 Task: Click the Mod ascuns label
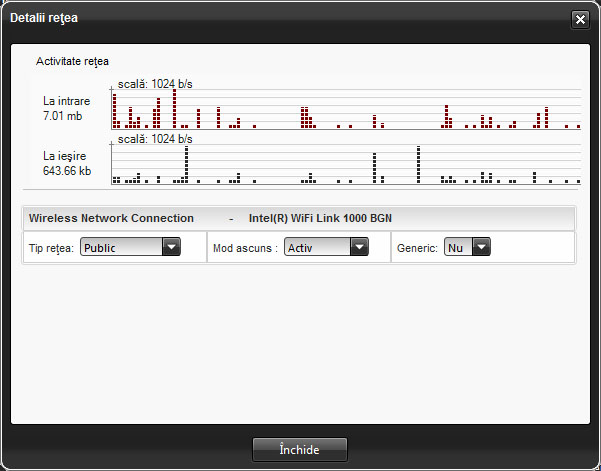coord(245,247)
